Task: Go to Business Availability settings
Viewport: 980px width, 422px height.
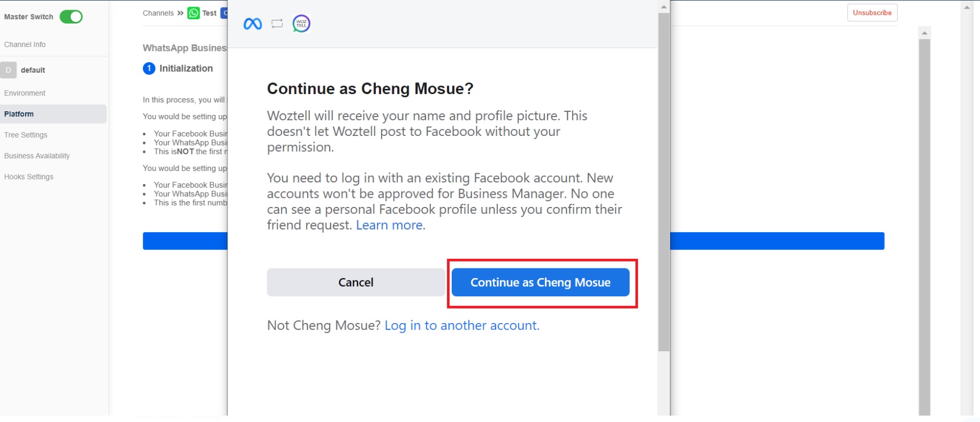Action: pos(37,156)
